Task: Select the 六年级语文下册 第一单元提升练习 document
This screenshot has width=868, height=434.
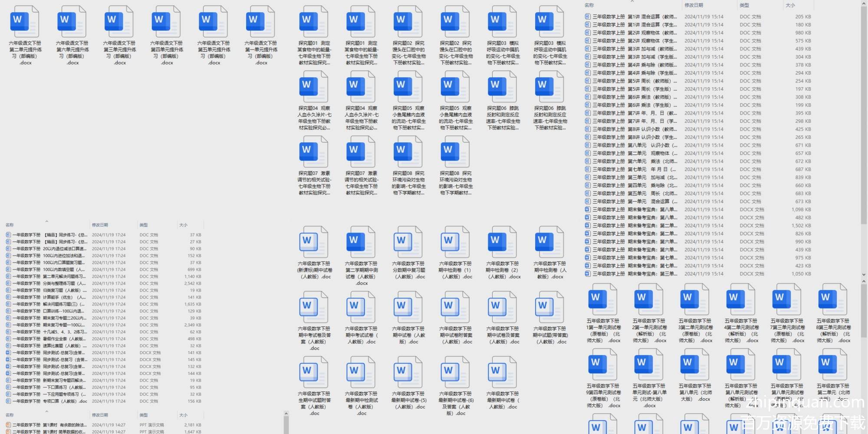Action: pos(261,22)
